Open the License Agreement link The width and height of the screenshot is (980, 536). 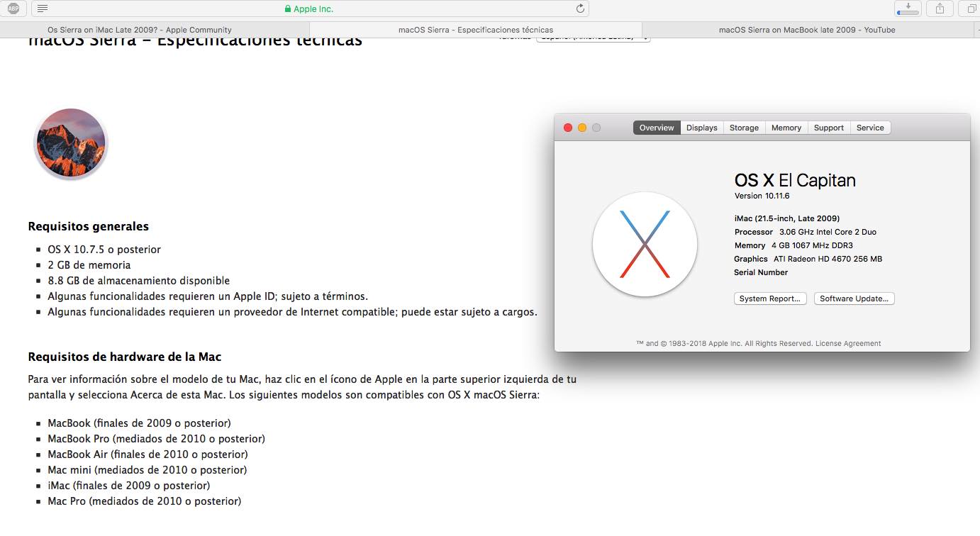click(848, 343)
